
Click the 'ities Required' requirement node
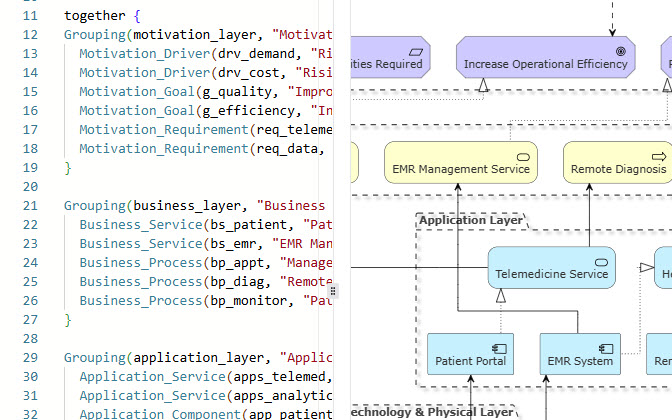tap(390, 57)
